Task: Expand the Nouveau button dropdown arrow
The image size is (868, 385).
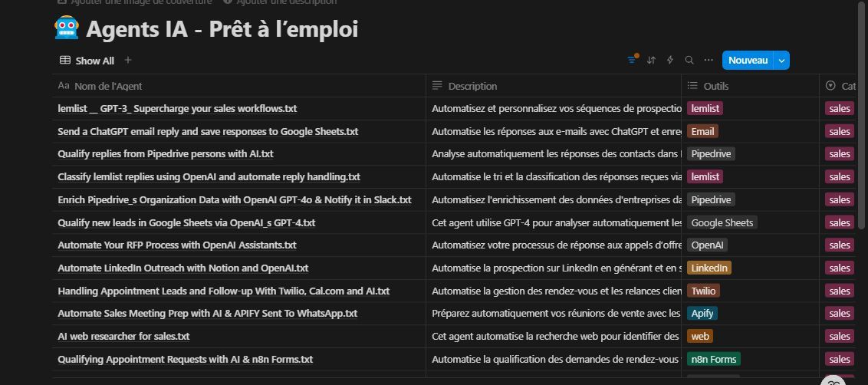Action: click(781, 61)
